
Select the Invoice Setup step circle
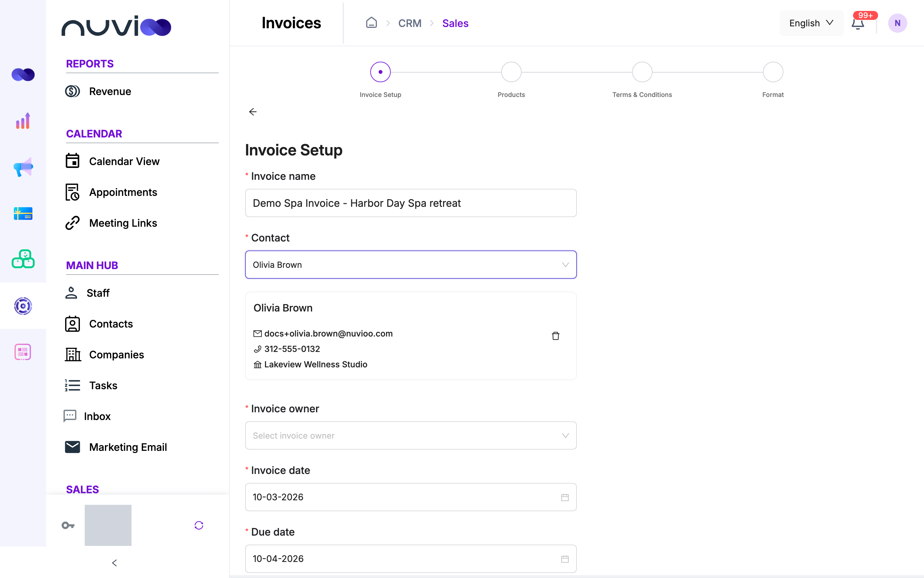click(x=380, y=72)
